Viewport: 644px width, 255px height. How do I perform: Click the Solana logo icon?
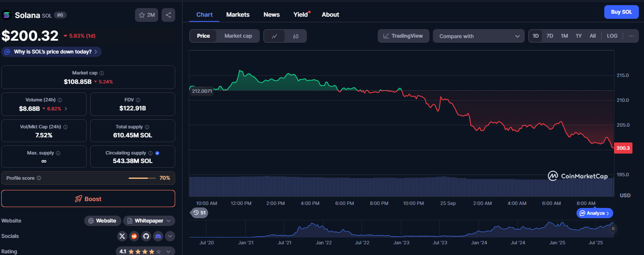pos(6,15)
